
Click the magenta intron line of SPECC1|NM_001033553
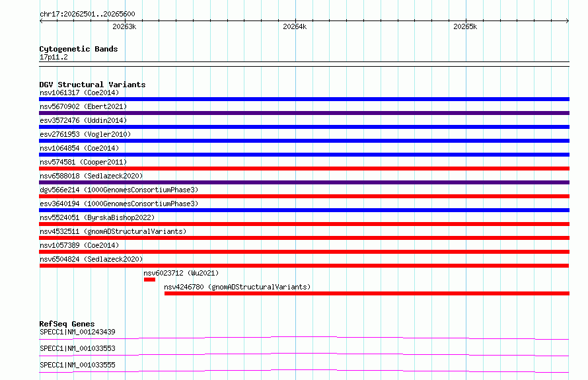(x=304, y=354)
